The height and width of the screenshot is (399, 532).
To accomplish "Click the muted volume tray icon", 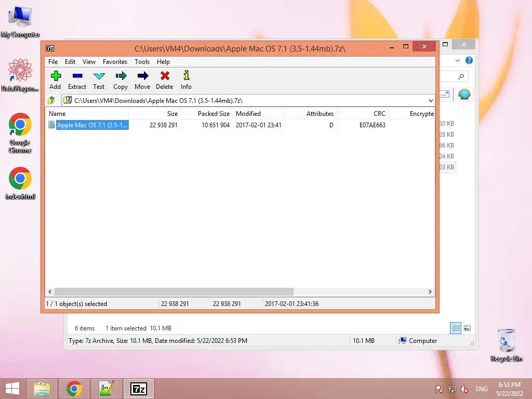I will tap(464, 389).
